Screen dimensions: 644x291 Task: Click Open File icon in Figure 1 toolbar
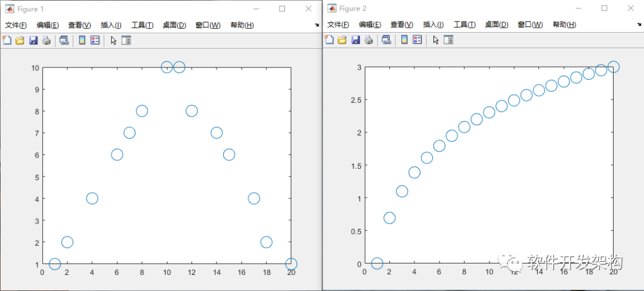pos(20,40)
